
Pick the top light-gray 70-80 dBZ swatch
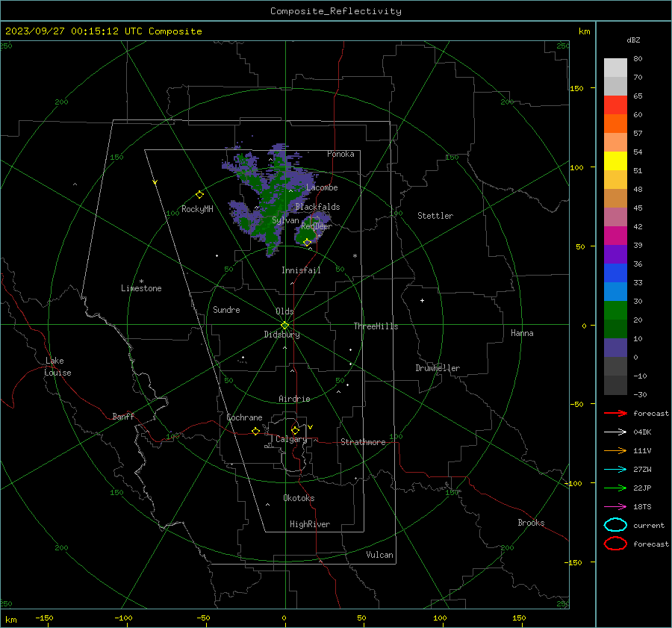(615, 68)
